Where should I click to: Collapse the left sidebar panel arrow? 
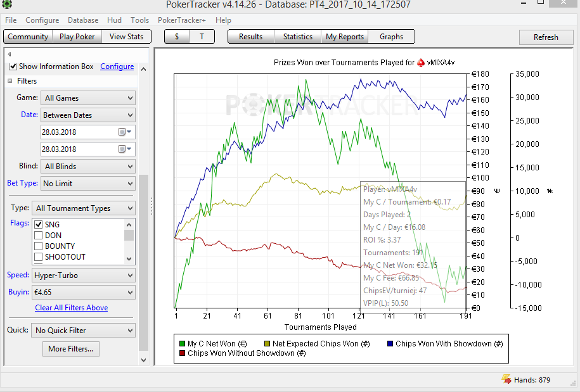coord(10,54)
